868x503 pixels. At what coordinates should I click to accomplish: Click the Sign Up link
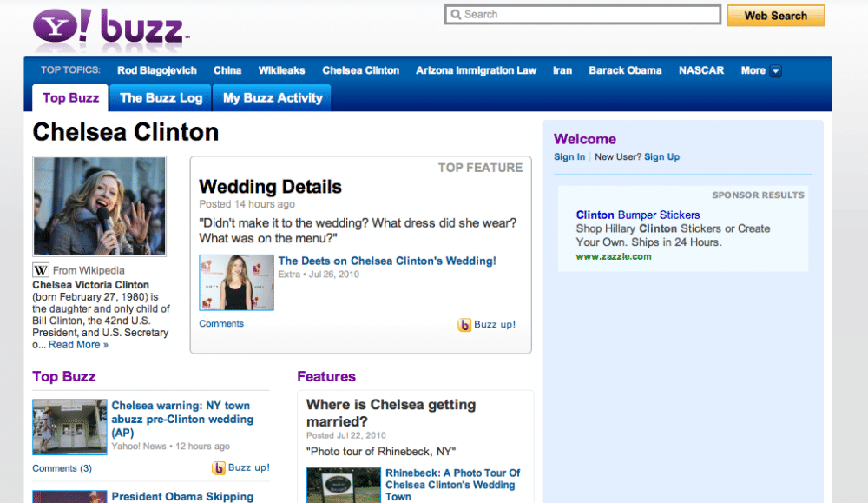[661, 157]
